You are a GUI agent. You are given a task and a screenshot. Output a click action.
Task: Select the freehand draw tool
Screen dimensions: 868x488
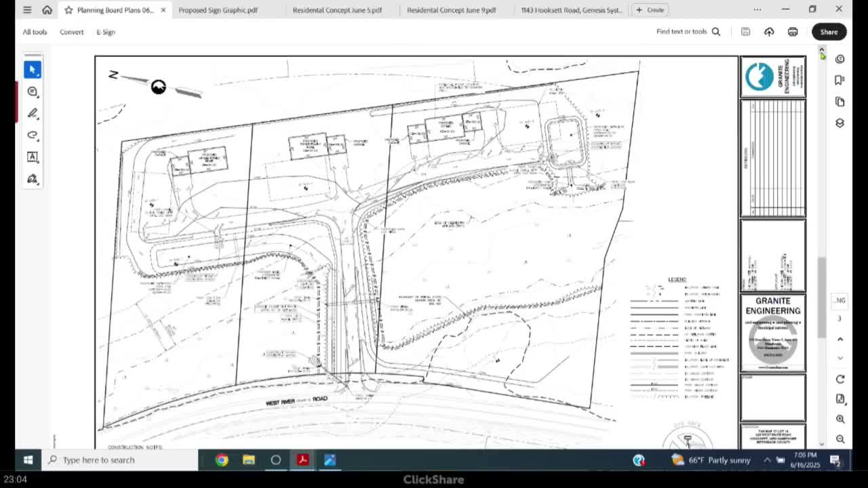33,135
